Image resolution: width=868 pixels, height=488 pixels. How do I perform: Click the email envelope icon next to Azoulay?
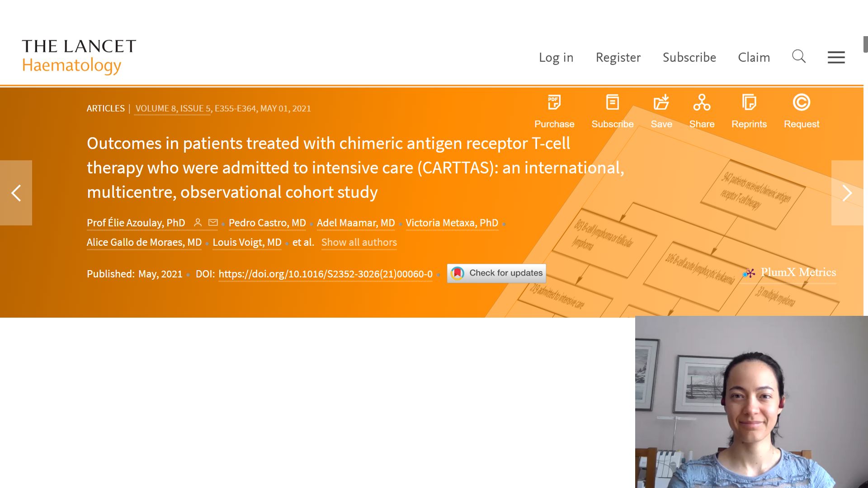[x=213, y=223]
